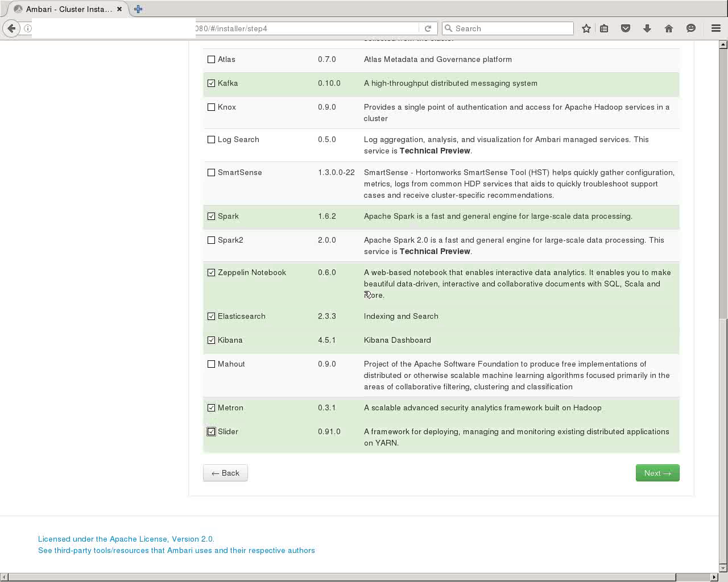Open the Firefox hamburger menu

click(715, 28)
